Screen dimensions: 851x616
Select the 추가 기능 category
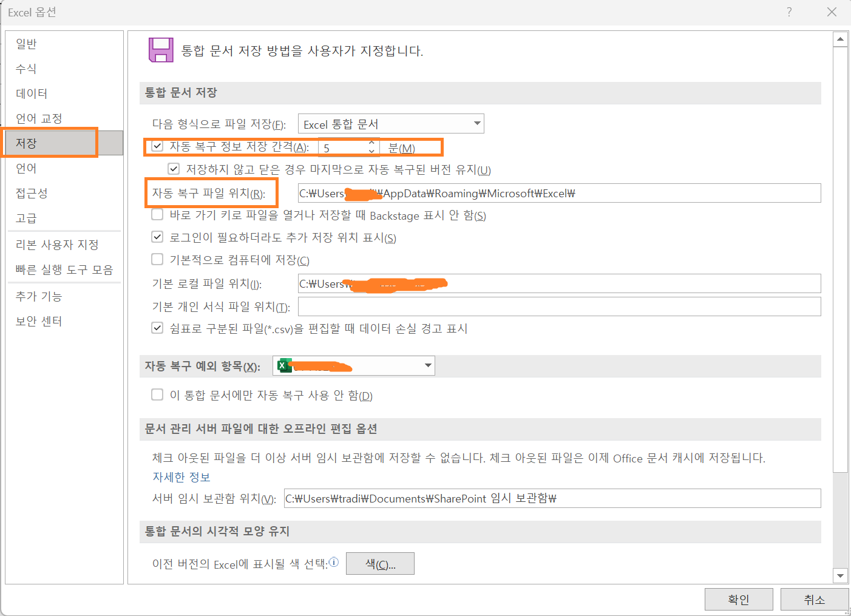click(x=39, y=296)
